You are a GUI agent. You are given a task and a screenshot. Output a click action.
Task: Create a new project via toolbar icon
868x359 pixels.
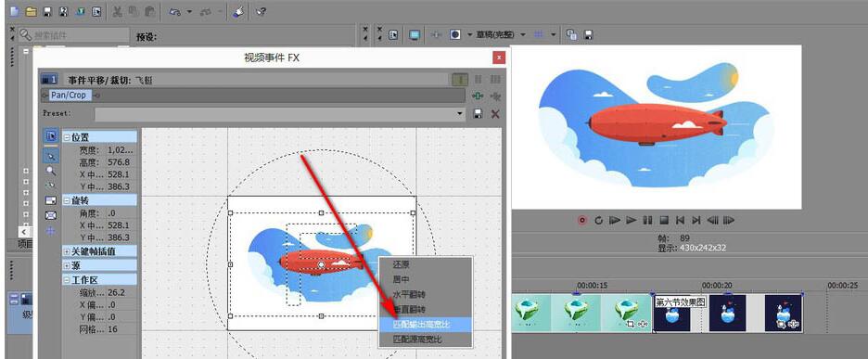click(x=14, y=12)
